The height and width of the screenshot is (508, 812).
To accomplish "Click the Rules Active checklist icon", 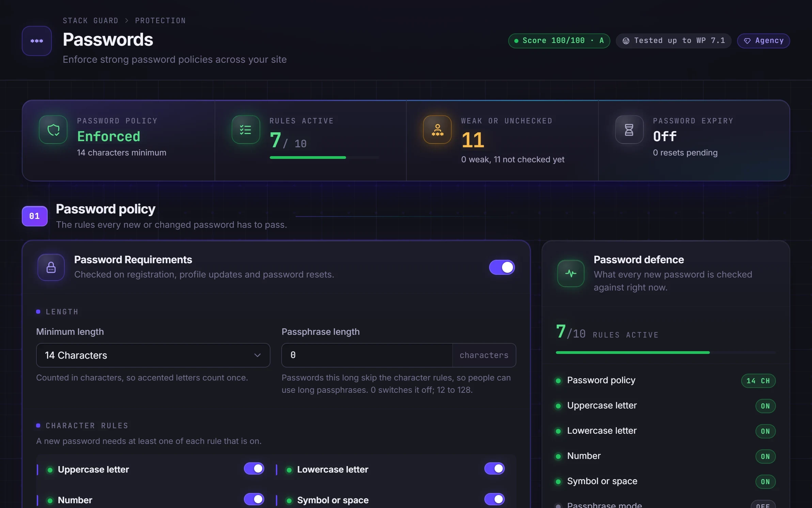I will (246, 130).
